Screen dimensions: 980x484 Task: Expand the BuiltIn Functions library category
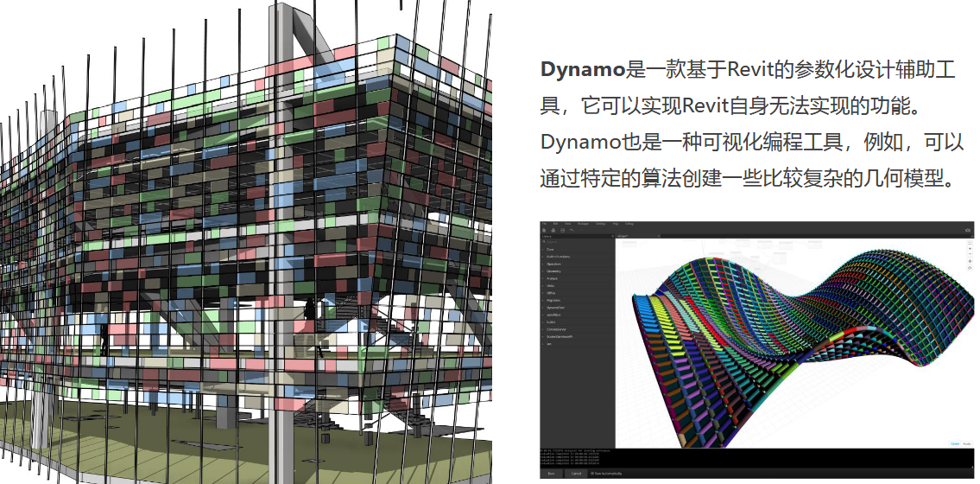pos(578,257)
